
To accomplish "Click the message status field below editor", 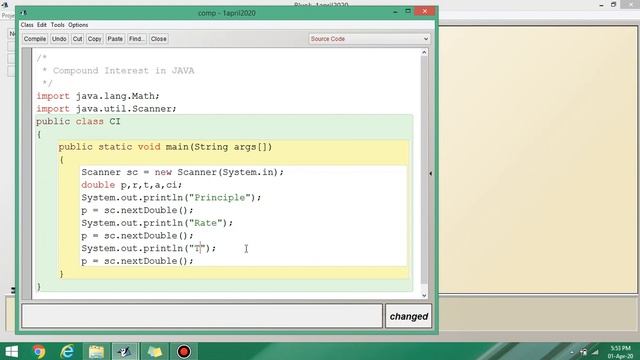I will point(202,316).
